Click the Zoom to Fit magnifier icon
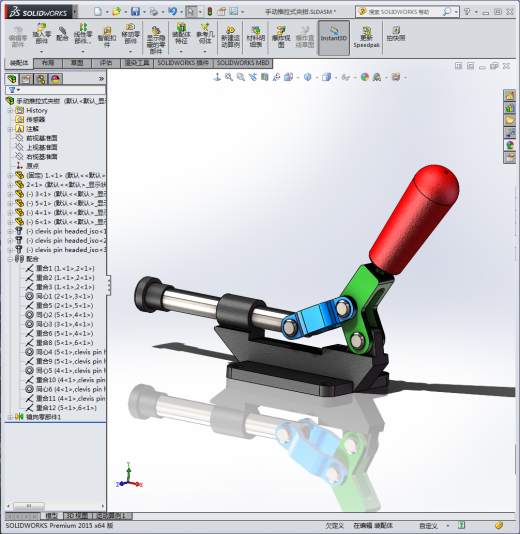Screen dimensions: 520x534 [229, 77]
